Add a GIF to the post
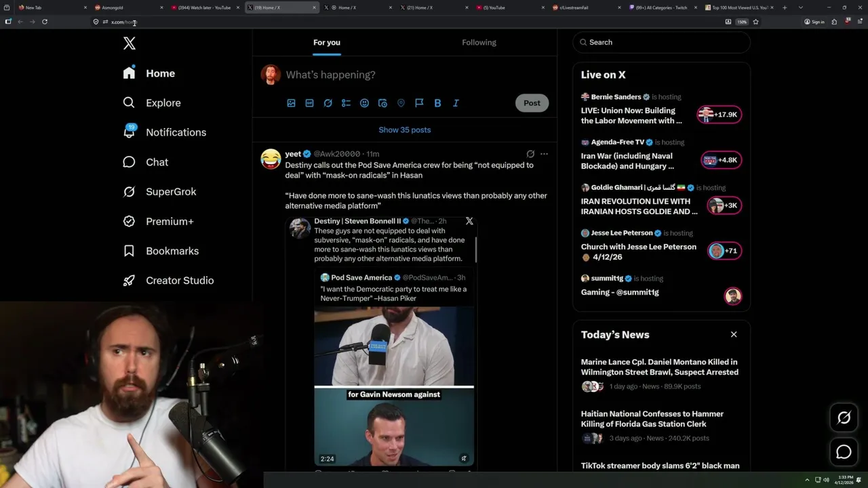 (309, 103)
